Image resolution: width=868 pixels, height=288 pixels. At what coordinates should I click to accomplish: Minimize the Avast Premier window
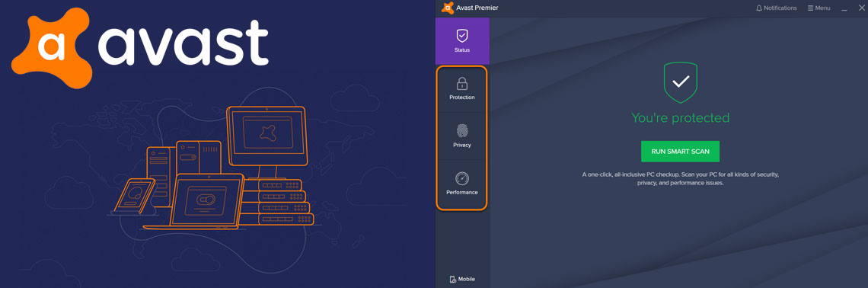[x=844, y=9]
